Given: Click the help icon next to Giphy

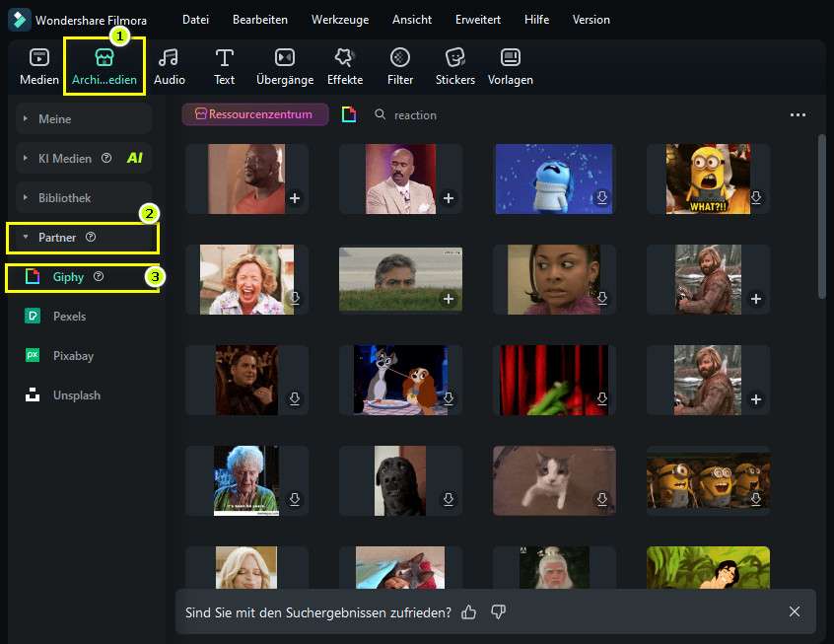Looking at the screenshot, I should coord(99,276).
